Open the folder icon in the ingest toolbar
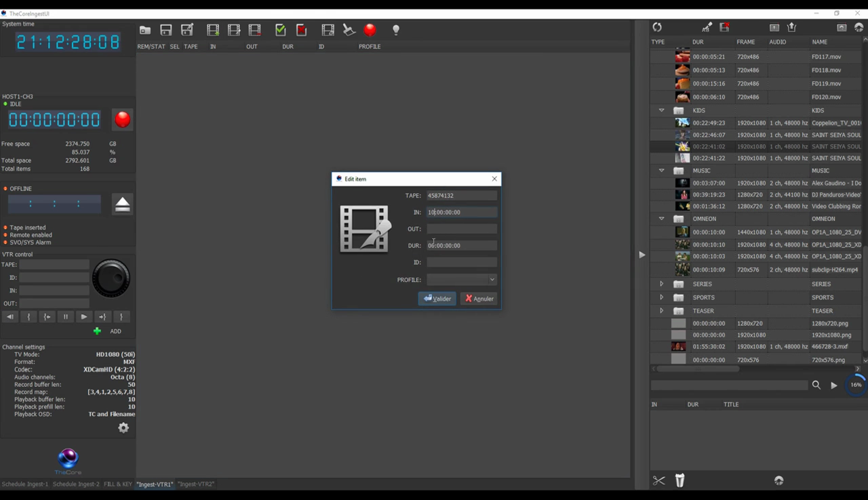The image size is (868, 500). point(145,30)
